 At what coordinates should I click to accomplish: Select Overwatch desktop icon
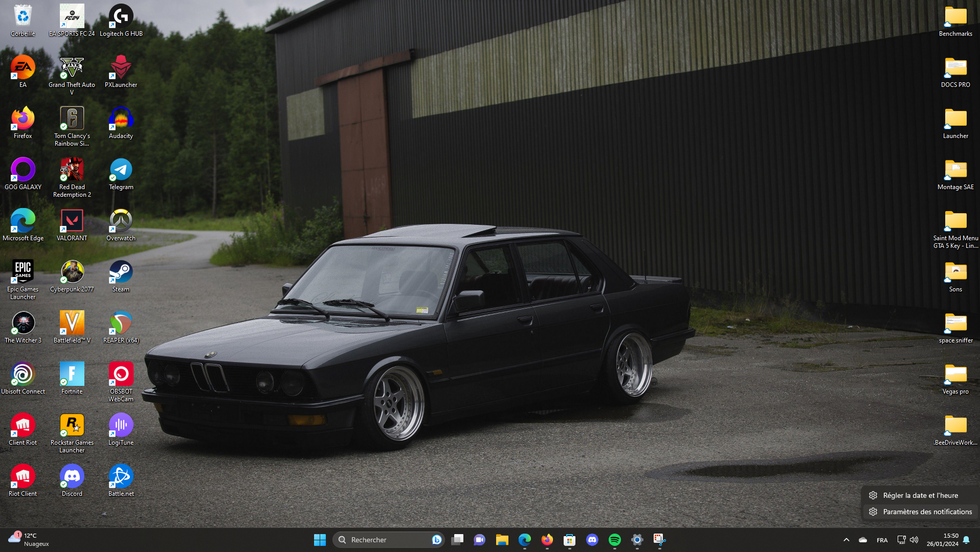click(x=121, y=225)
